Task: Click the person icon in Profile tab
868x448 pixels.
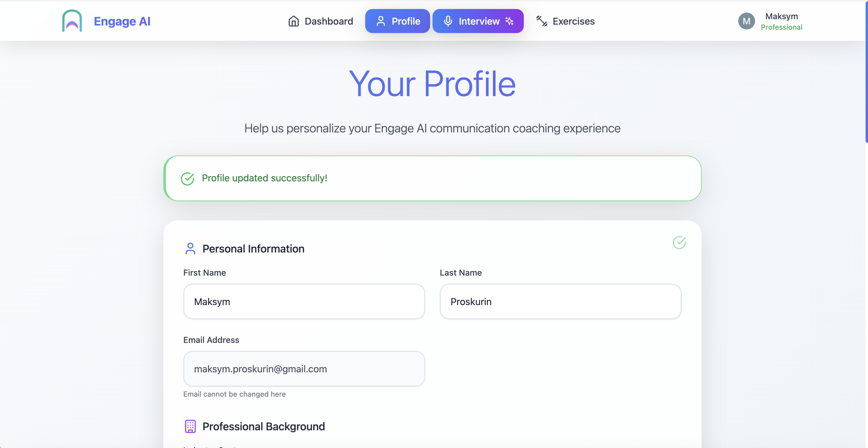Action: pyautogui.click(x=381, y=21)
